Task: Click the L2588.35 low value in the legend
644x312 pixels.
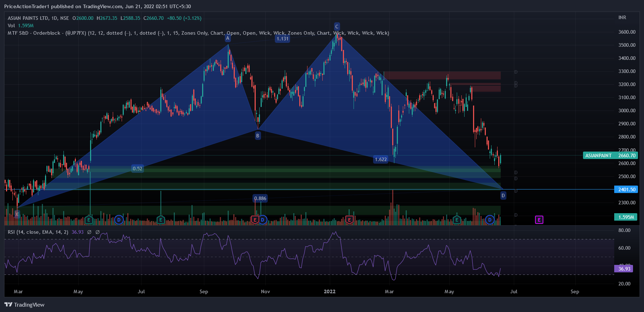Action: 130,18
